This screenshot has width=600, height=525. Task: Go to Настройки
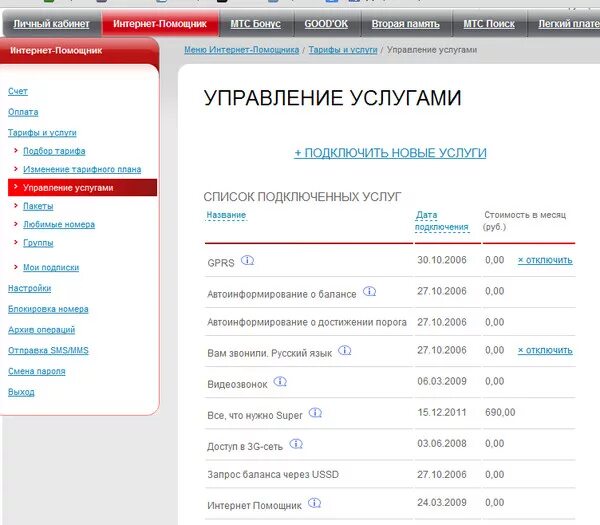pyautogui.click(x=29, y=288)
